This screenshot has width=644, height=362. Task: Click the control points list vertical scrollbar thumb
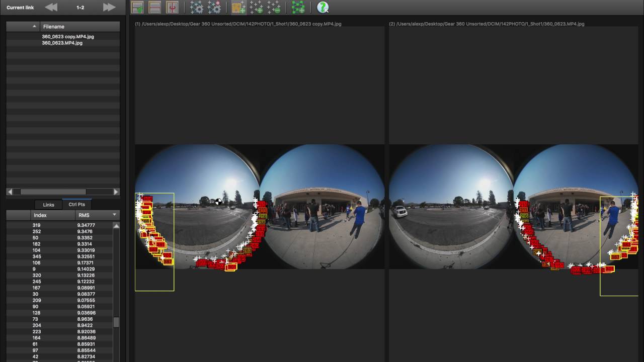(116, 322)
